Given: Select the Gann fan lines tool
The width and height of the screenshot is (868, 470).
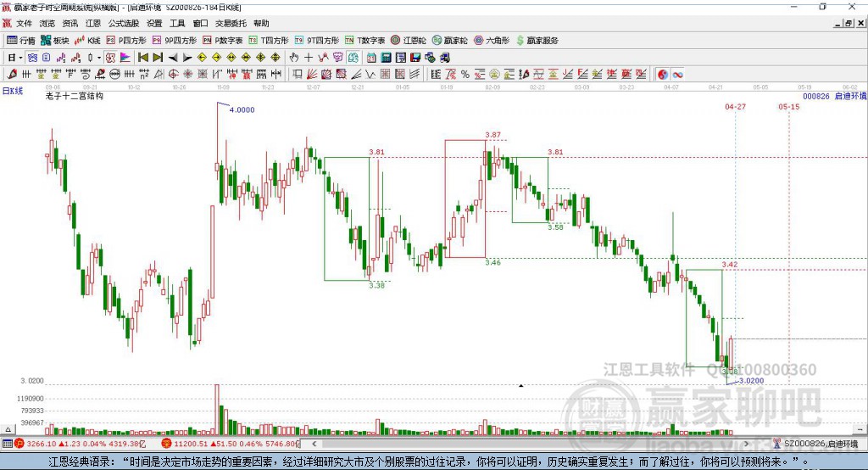Looking at the screenshot, I should (x=312, y=75).
